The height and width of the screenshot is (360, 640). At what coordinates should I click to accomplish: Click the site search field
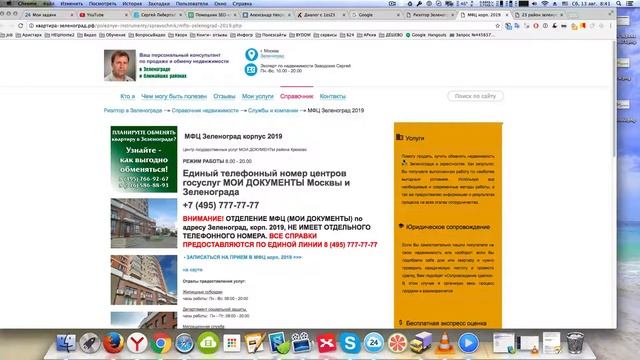tap(475, 96)
